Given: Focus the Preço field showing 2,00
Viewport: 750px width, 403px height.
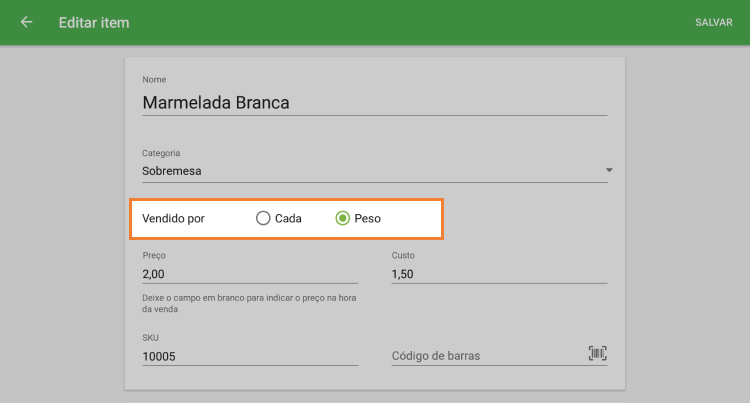Looking at the screenshot, I should [250, 274].
